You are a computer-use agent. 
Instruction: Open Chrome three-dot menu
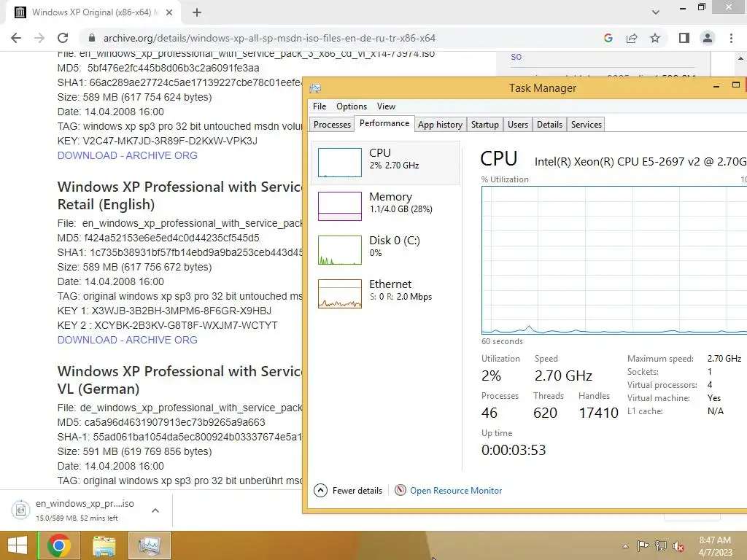point(731,38)
